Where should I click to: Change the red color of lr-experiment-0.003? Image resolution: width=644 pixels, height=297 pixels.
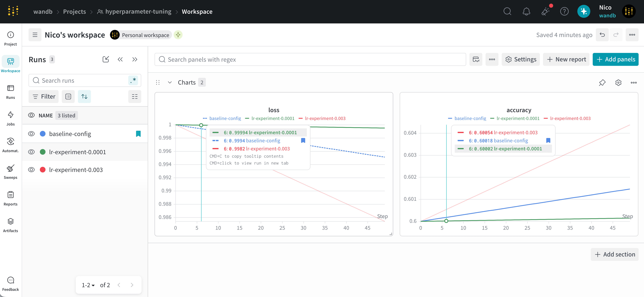tap(43, 170)
